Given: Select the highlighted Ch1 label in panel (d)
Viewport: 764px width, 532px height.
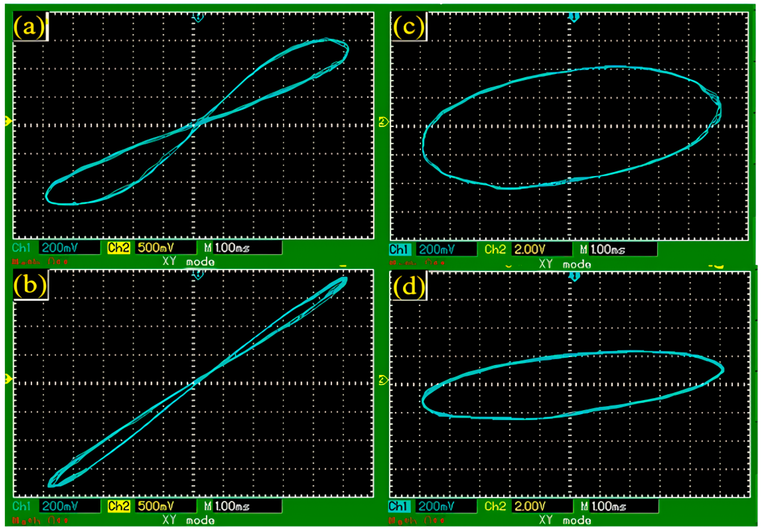Looking at the screenshot, I should point(400,506).
